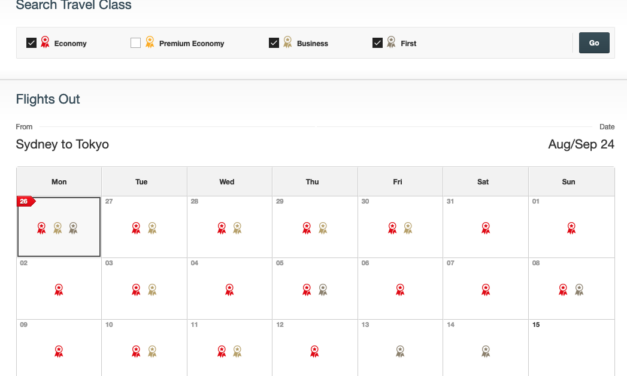Pick the Business ribbon on Wed 28
627x376 pixels.
click(x=237, y=228)
